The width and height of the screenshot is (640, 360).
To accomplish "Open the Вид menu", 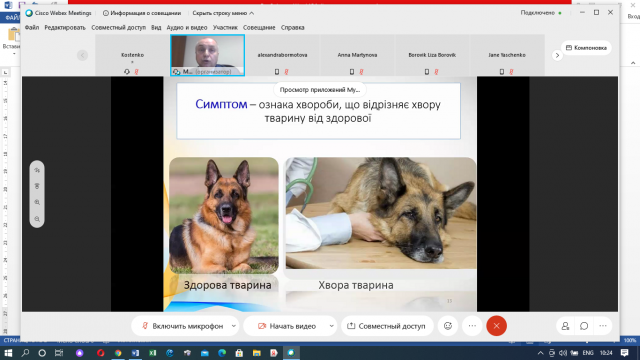I will (x=156, y=27).
